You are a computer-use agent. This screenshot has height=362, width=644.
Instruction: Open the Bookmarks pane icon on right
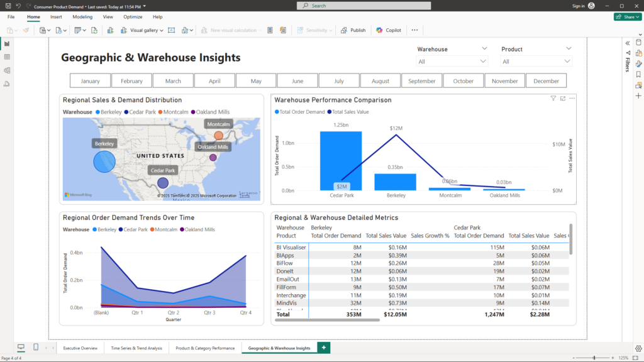pos(638,74)
